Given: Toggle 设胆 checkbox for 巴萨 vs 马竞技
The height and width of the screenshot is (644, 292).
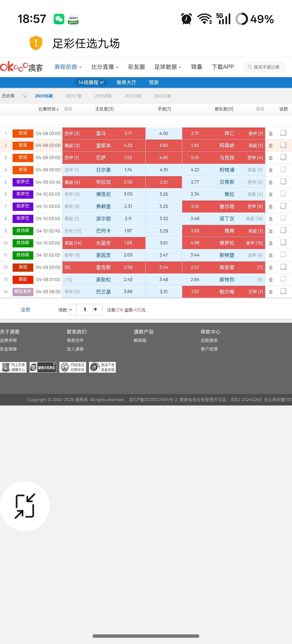Looking at the screenshot, I should (283, 157).
